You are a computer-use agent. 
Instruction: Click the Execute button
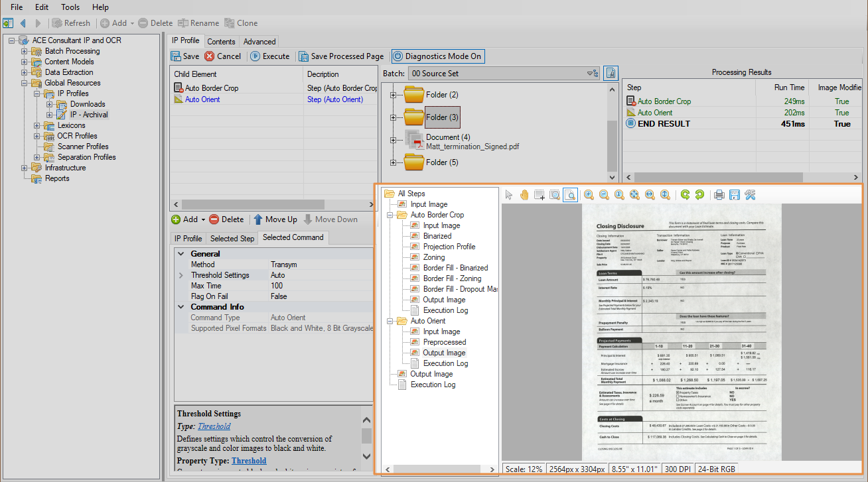coord(269,56)
